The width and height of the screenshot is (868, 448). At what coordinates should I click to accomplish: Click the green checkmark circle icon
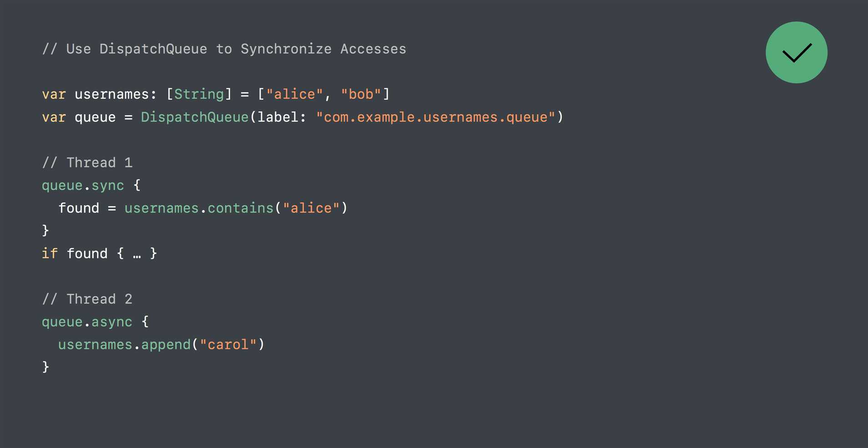796,52
